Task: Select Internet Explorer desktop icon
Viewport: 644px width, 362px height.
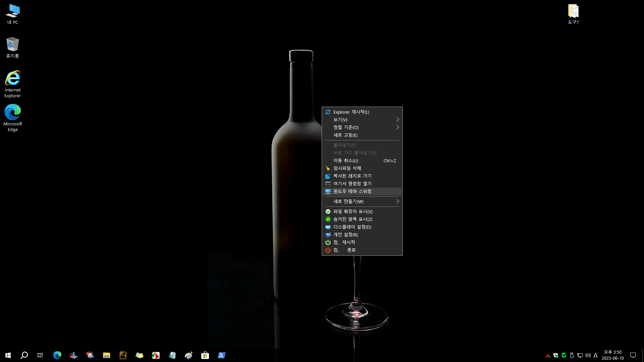Action: (13, 84)
